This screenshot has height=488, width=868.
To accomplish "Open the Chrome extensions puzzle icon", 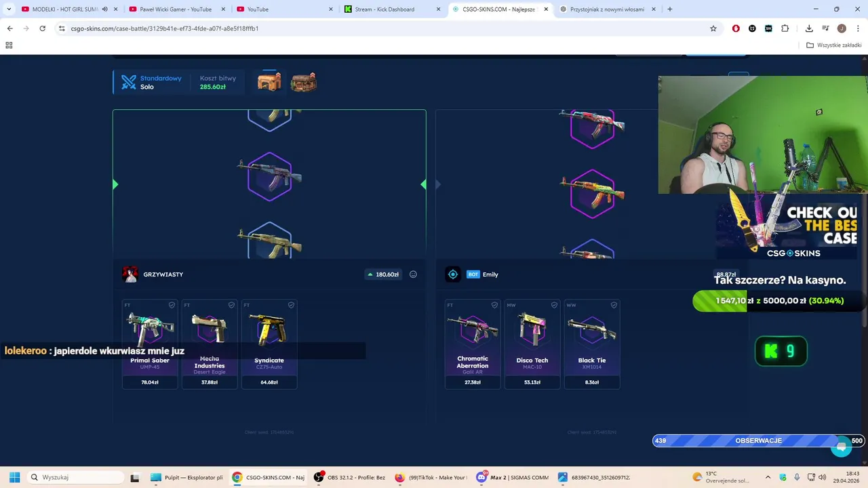I will coord(785,28).
